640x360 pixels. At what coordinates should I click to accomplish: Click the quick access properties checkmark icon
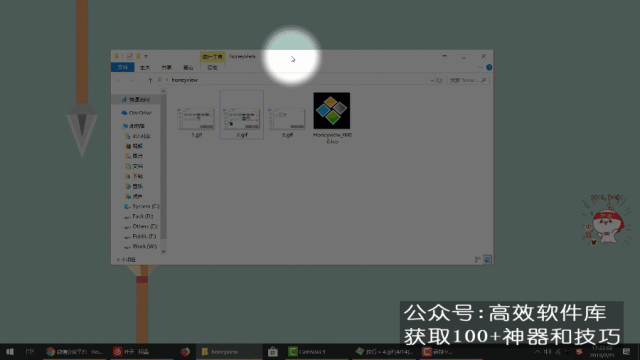tap(129, 56)
